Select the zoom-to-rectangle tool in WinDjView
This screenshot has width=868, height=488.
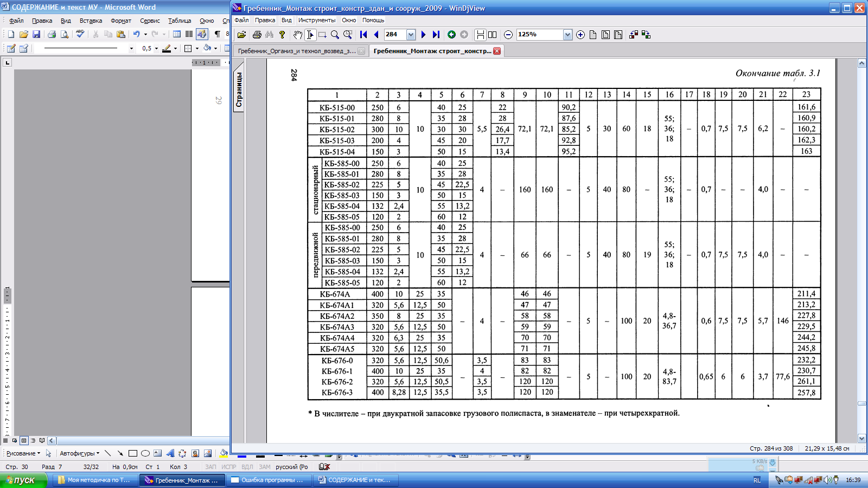coord(348,35)
